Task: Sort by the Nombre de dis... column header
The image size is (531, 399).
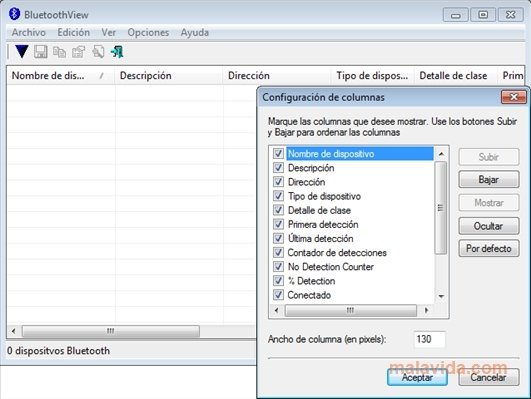Action: (x=60, y=76)
